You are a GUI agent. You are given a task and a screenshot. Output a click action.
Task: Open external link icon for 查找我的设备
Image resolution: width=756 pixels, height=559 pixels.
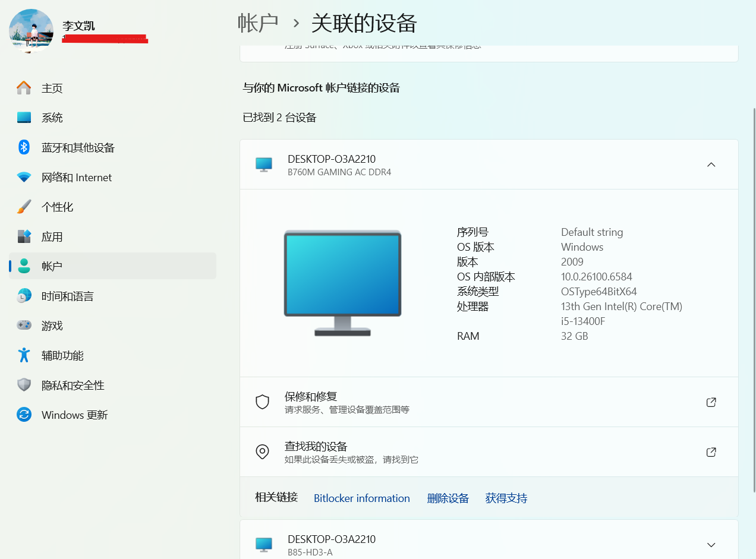[x=711, y=452]
